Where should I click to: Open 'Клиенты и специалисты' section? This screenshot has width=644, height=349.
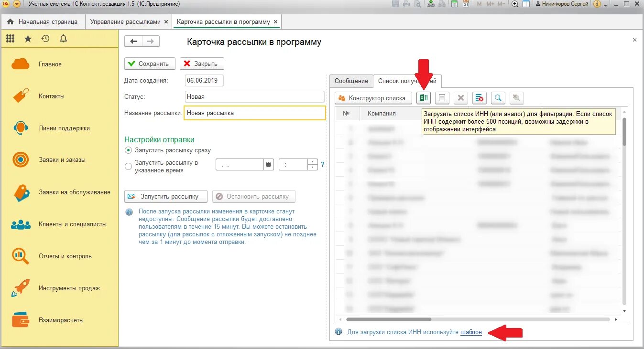(x=59, y=224)
